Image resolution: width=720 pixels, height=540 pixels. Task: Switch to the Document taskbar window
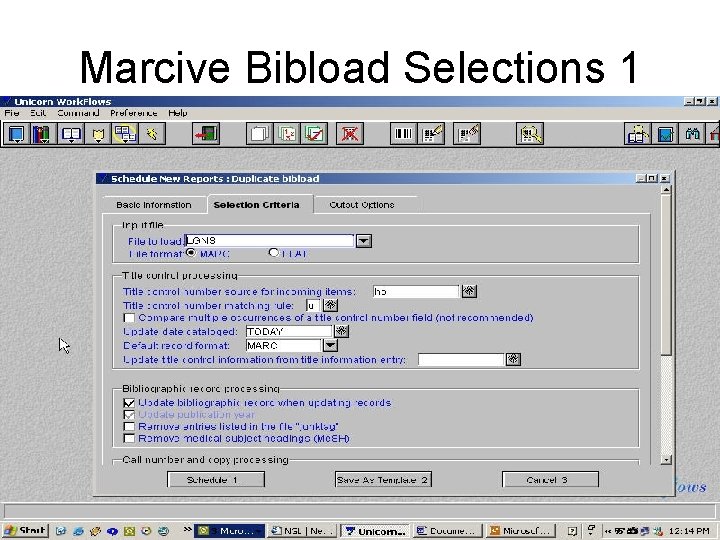point(448,531)
